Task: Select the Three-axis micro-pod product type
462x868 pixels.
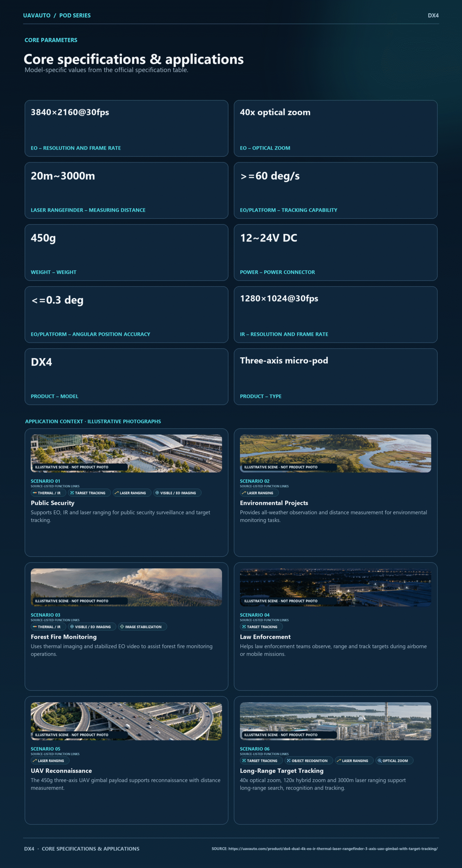Action: point(284,360)
